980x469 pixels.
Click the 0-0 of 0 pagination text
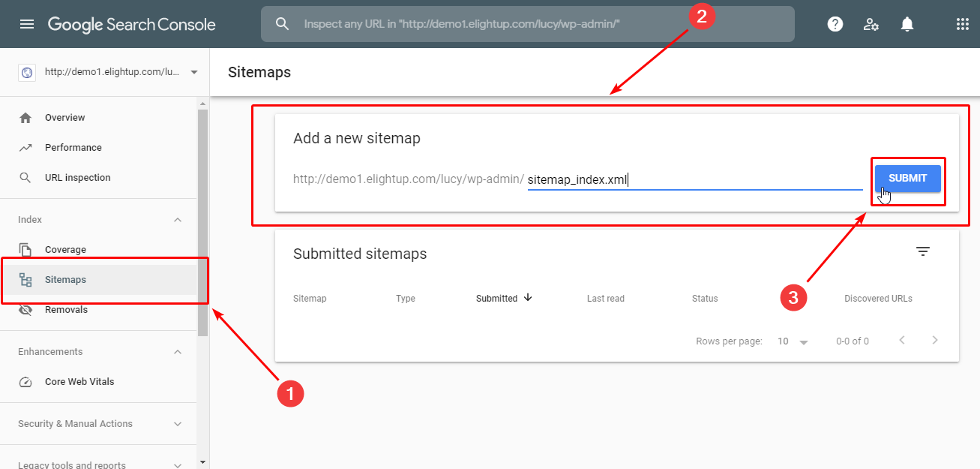[853, 341]
